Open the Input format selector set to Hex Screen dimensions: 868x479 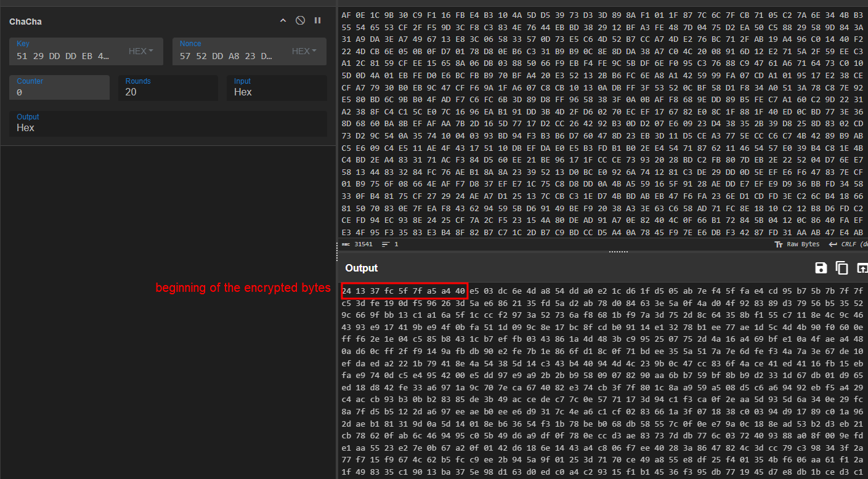pyautogui.click(x=276, y=88)
